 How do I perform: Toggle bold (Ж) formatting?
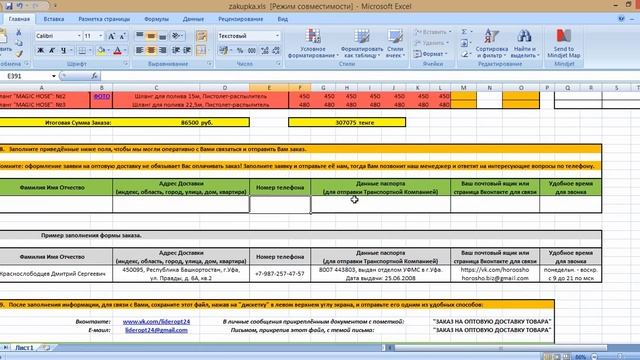(x=40, y=51)
